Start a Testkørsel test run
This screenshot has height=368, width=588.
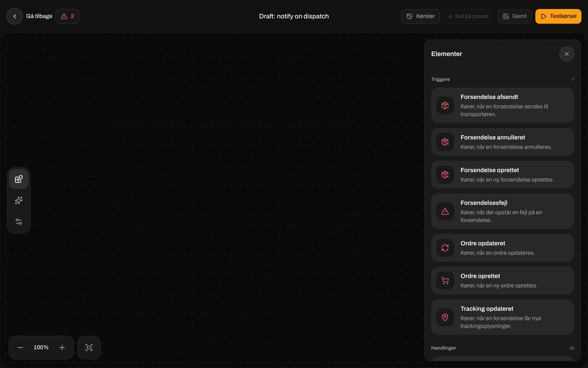pyautogui.click(x=558, y=16)
